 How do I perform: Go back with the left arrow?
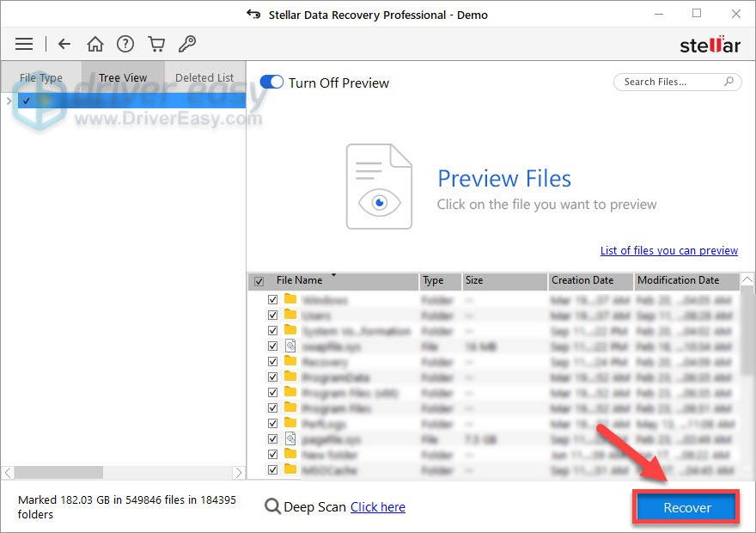coord(64,44)
